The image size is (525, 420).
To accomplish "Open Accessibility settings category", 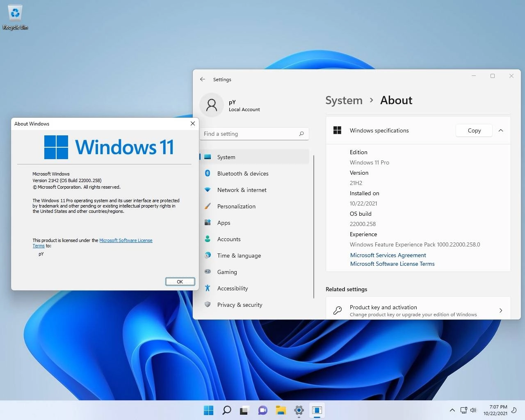I will (254, 288).
